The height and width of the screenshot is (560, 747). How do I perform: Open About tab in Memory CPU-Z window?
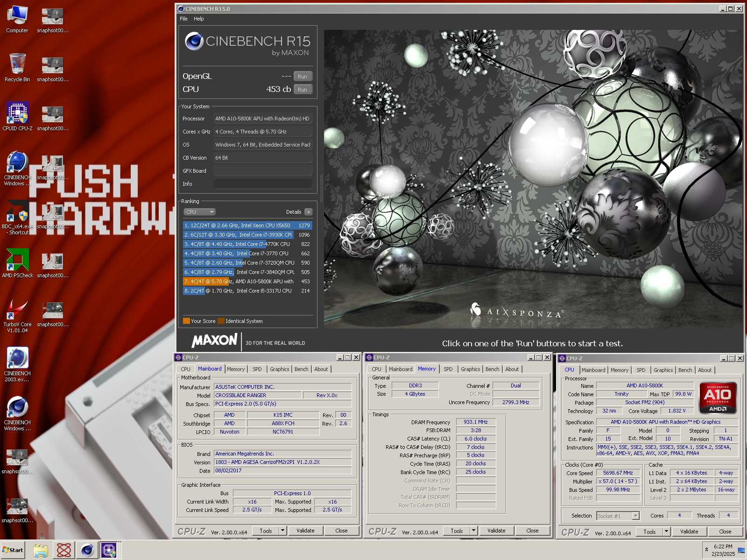click(512, 369)
